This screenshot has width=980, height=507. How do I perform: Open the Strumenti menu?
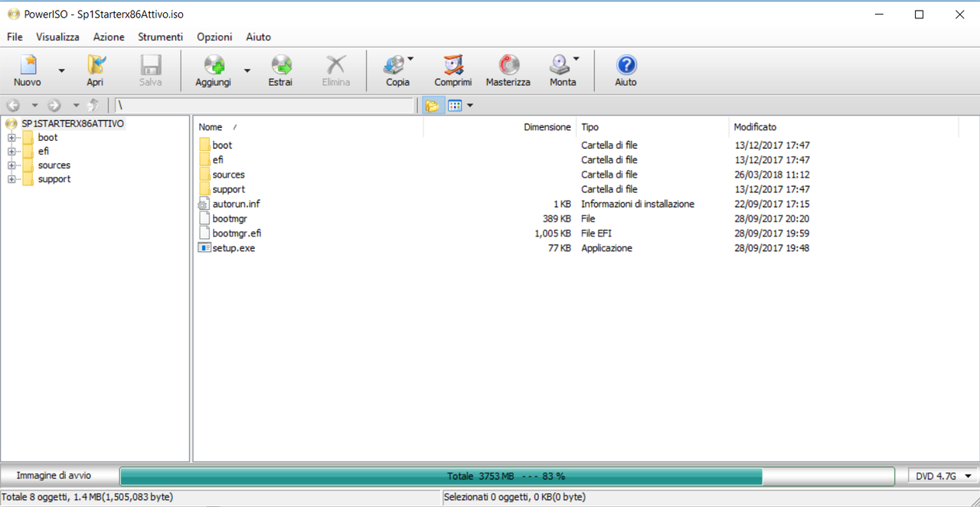click(x=160, y=37)
